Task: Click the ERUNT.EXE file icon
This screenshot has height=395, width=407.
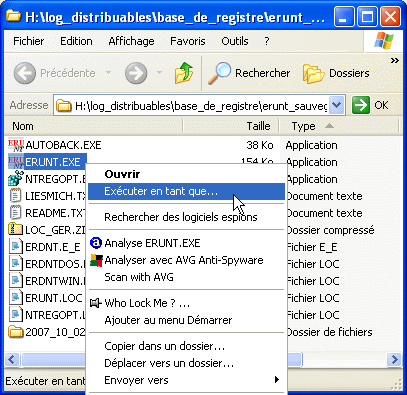Action: 16,162
